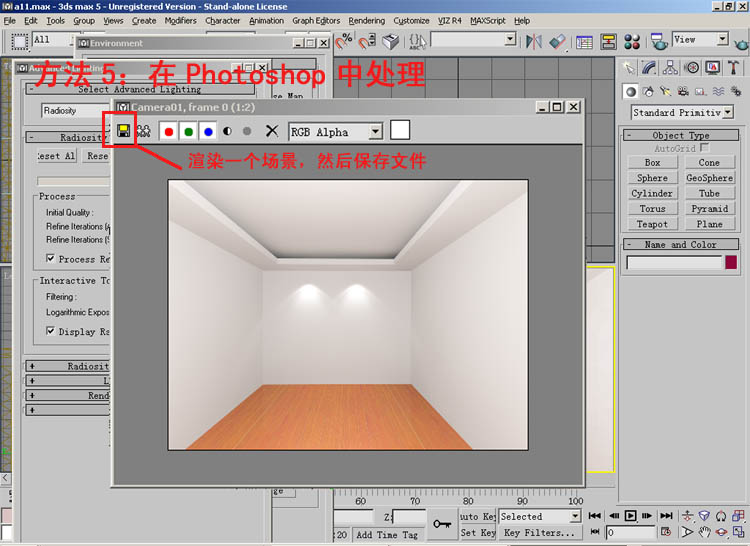
Task: Click the Teapot primitive button
Action: pyautogui.click(x=652, y=224)
